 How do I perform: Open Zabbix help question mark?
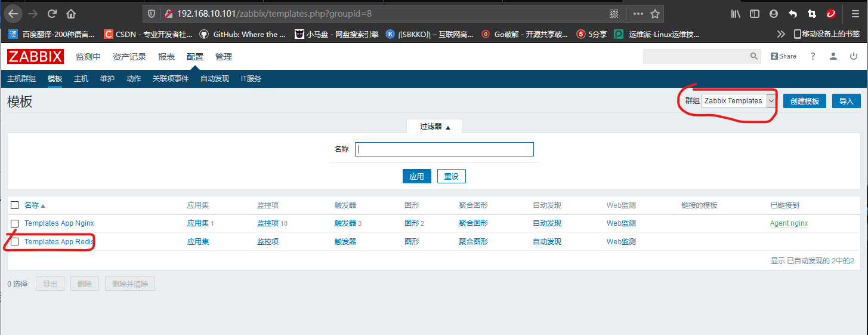click(x=813, y=56)
